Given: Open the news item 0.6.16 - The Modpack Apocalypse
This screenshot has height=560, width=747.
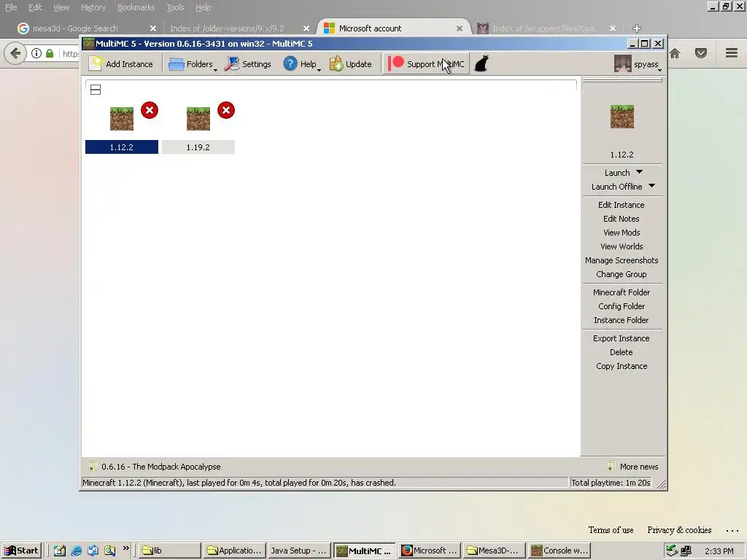Looking at the screenshot, I should click(155, 467).
